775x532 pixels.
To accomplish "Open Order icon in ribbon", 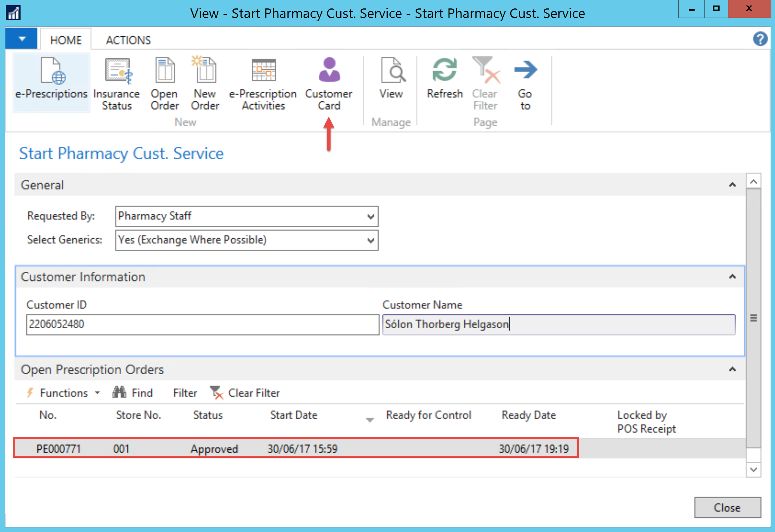I will pos(165,70).
